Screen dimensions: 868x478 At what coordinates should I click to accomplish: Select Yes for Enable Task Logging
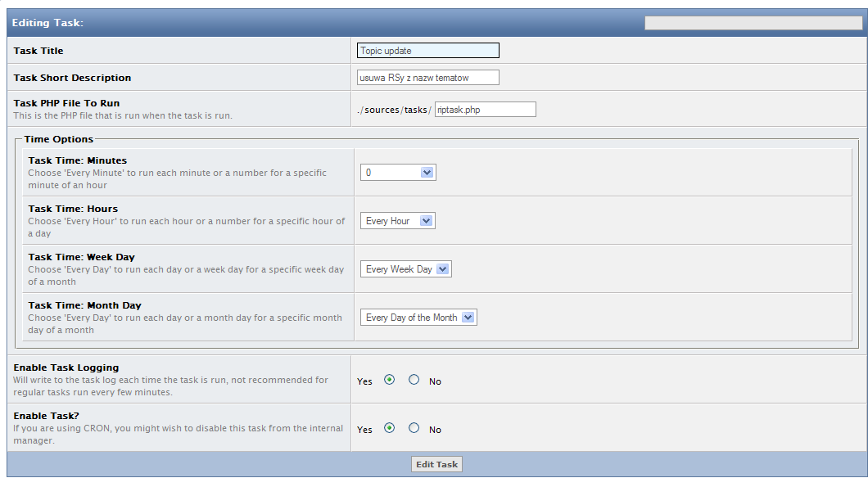tap(389, 380)
